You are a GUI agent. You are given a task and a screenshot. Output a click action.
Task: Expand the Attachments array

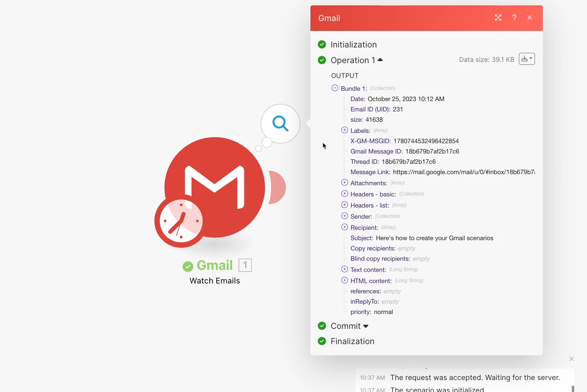(x=345, y=182)
